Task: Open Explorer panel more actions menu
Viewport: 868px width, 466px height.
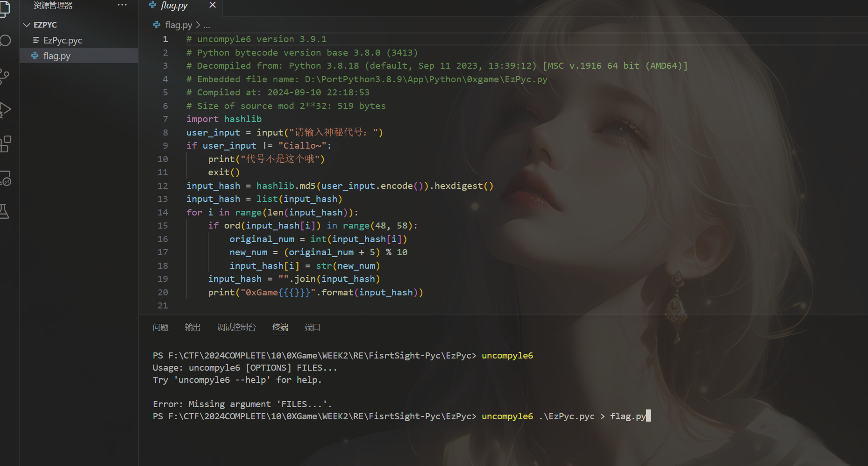Action: [x=122, y=5]
